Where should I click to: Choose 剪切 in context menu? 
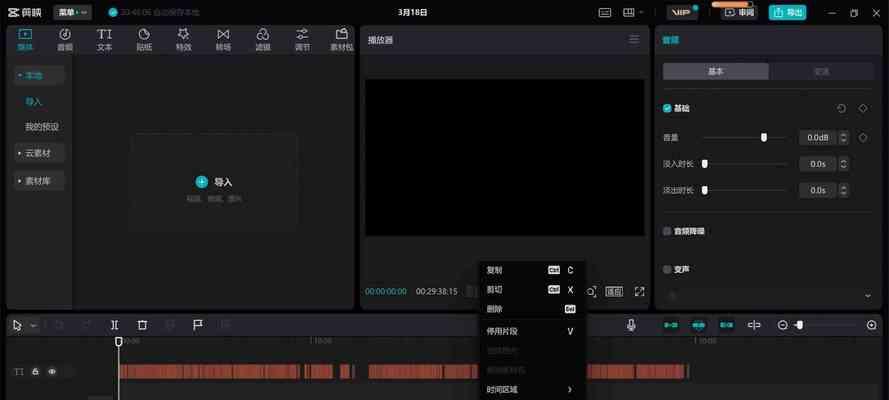532,290
